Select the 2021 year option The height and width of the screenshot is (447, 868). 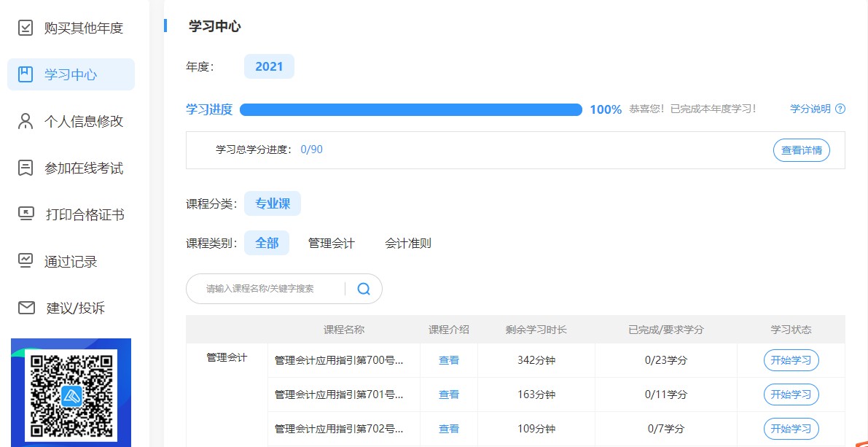coord(269,66)
